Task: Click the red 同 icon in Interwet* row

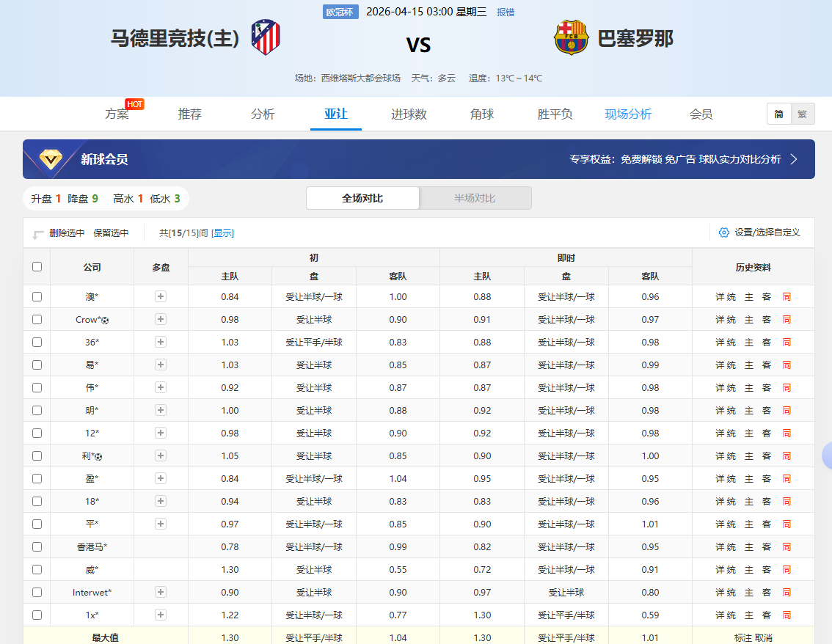Action: pyautogui.click(x=787, y=593)
